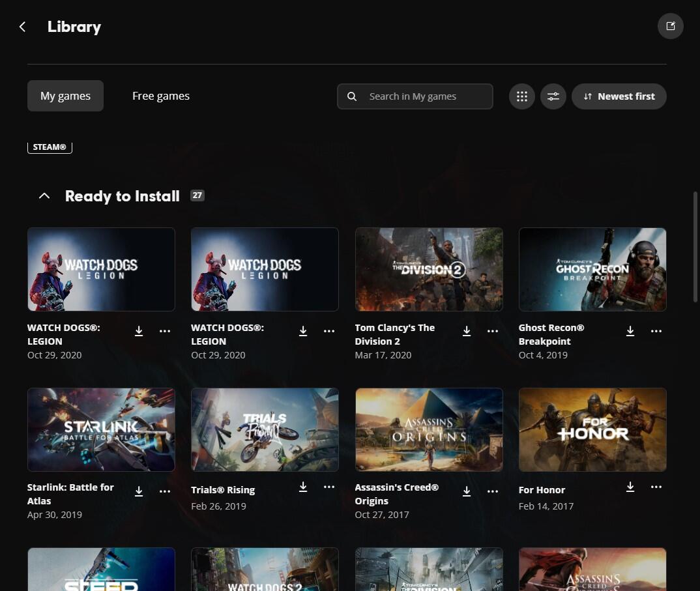Open more options for second WATCH DOGS: LEGION

329,331
